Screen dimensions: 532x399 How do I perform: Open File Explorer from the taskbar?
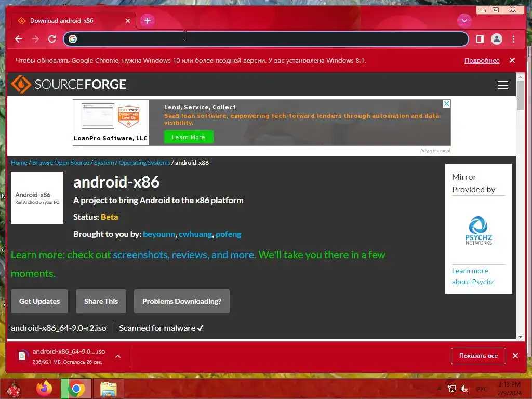click(x=109, y=389)
